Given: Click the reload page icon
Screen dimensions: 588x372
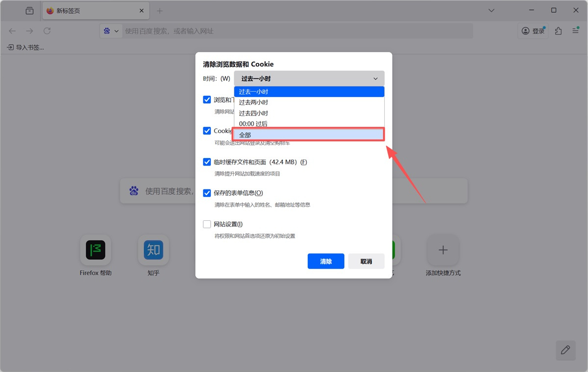Looking at the screenshot, I should click(47, 31).
